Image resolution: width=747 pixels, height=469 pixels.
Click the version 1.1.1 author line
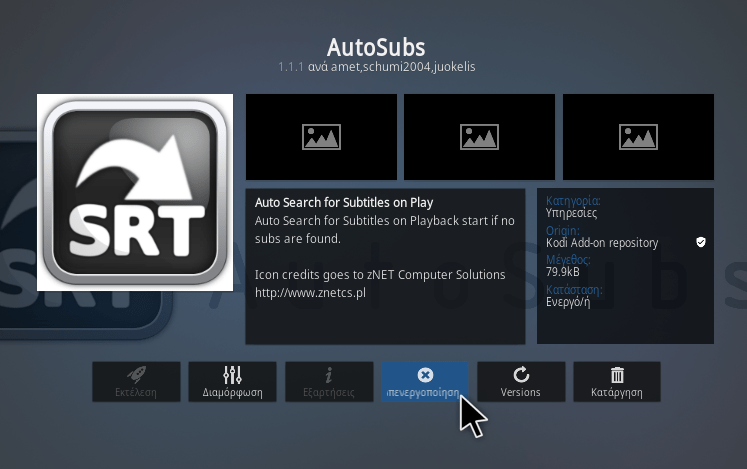tap(377, 67)
